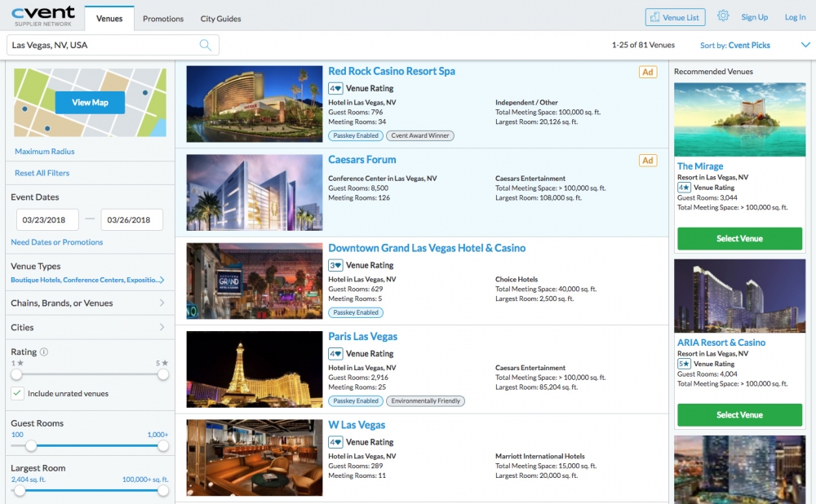Open the City Guides tab
The image size is (816, 504).
[220, 19]
